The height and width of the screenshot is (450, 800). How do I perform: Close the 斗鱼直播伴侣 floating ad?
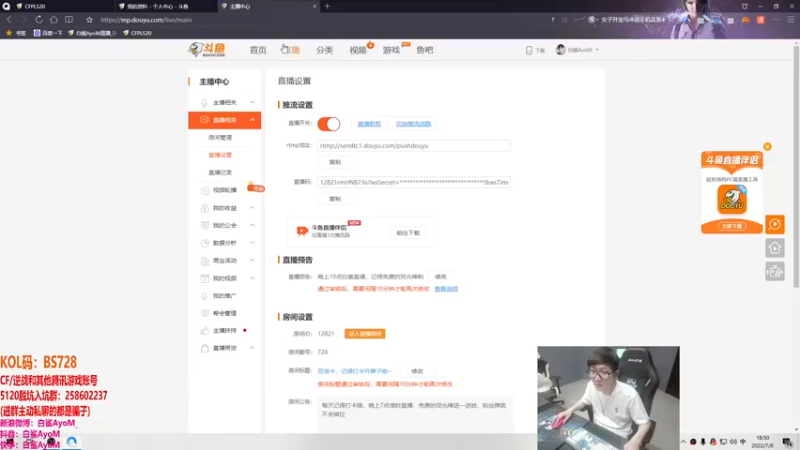(x=767, y=146)
